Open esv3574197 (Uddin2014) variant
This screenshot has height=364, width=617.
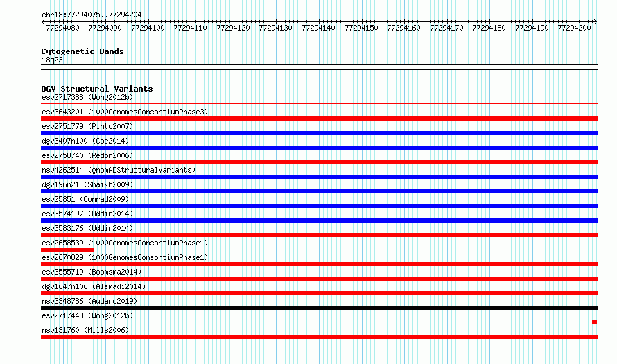coord(87,214)
